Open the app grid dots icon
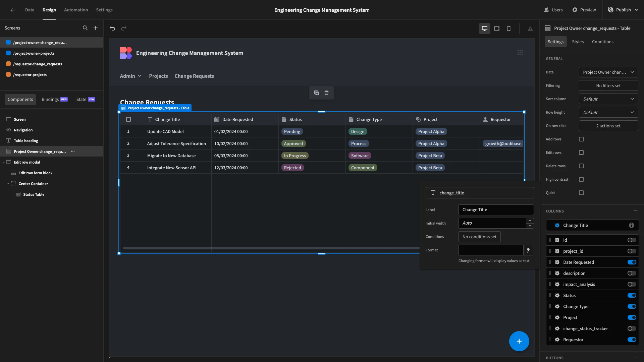The height and width of the screenshot is (362, 644). 520,53
